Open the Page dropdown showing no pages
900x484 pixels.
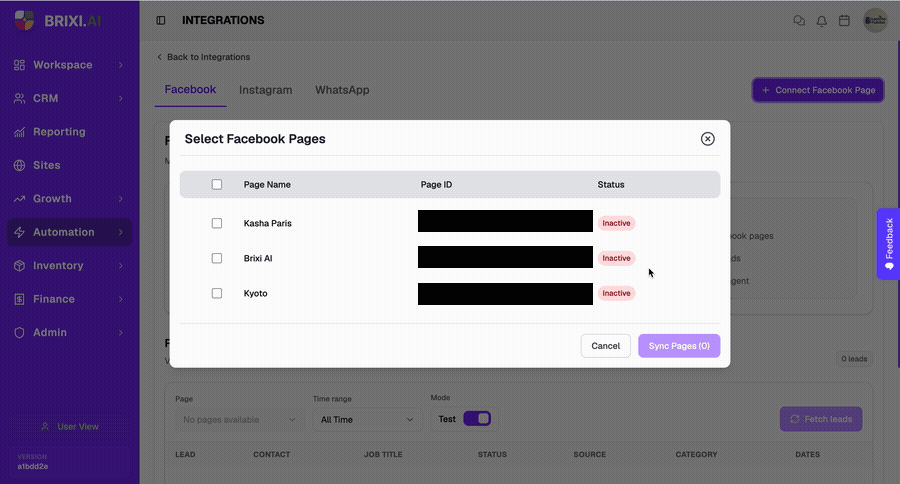point(239,420)
